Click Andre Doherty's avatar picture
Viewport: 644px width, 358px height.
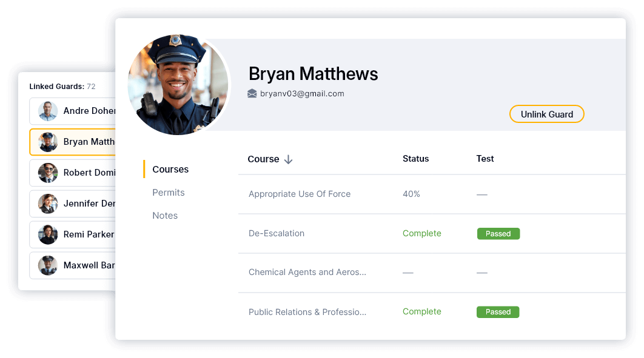(x=48, y=111)
